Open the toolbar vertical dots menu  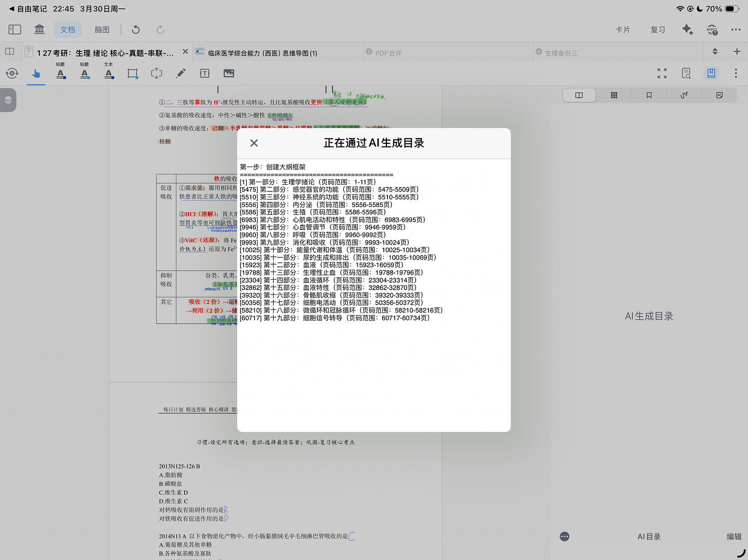click(x=736, y=74)
